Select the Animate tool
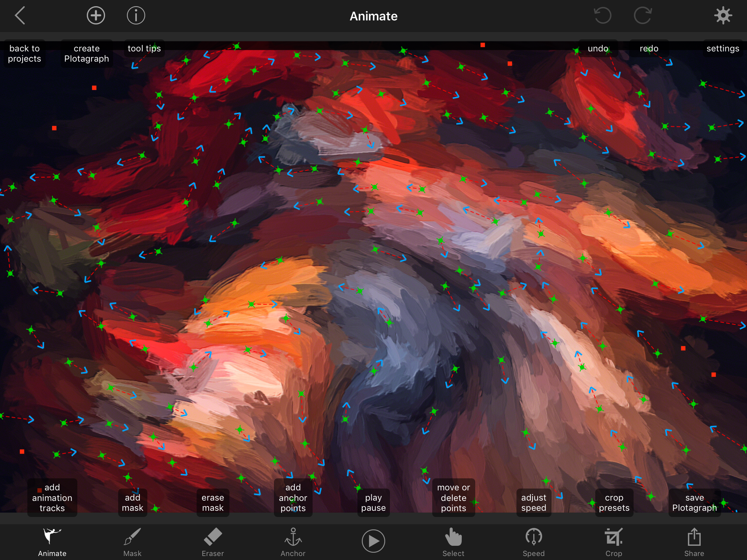The height and width of the screenshot is (560, 747). pos(52,542)
